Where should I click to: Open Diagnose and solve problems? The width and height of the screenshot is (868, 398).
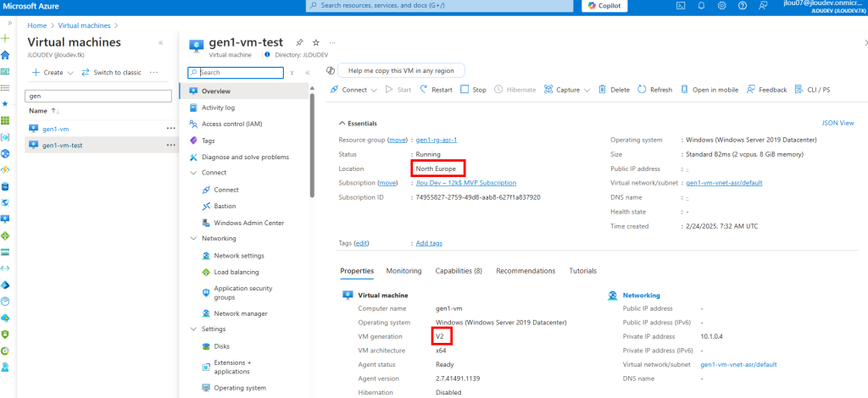pos(245,157)
